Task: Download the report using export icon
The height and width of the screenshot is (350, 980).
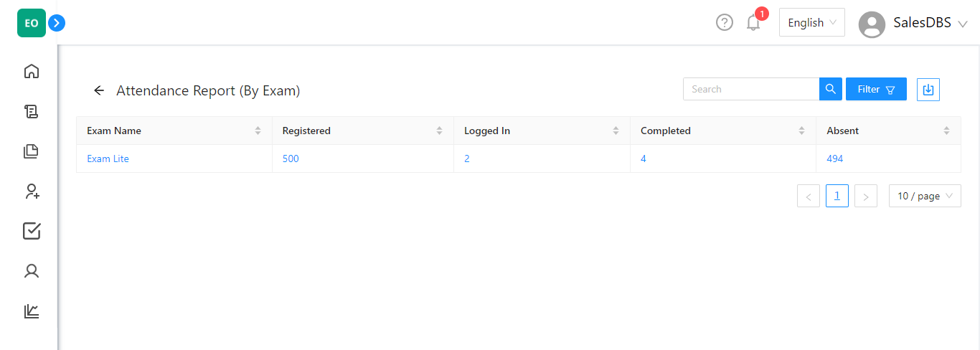Action: [x=928, y=89]
